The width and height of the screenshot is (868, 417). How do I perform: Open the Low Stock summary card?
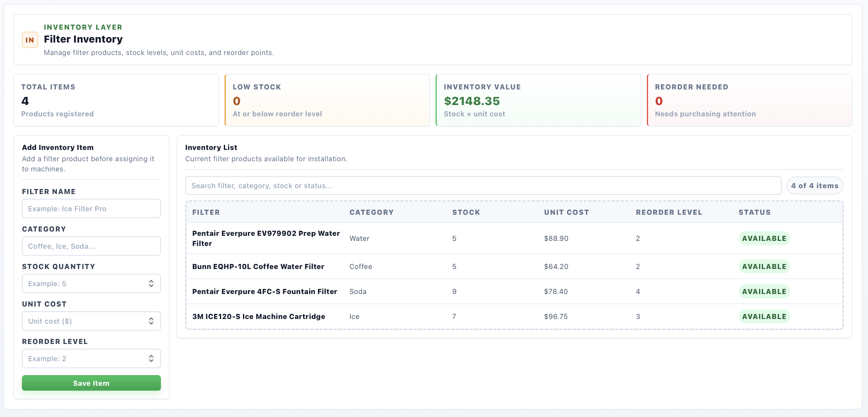click(x=327, y=100)
